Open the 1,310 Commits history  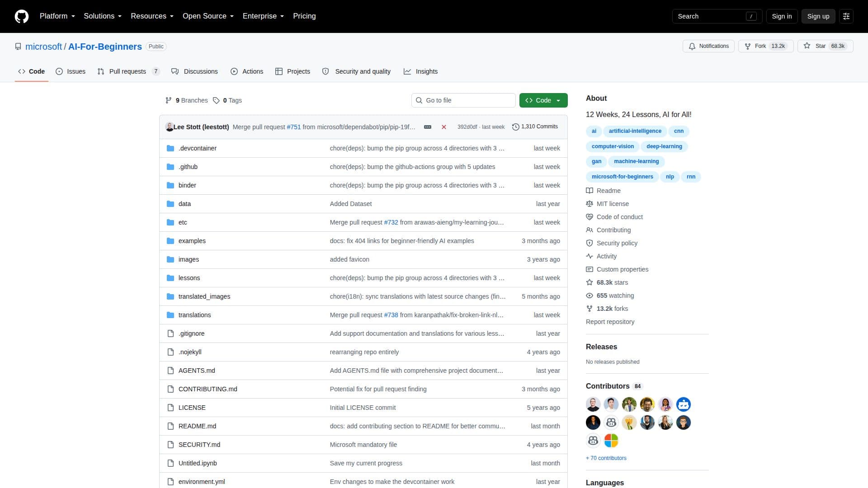535,127
